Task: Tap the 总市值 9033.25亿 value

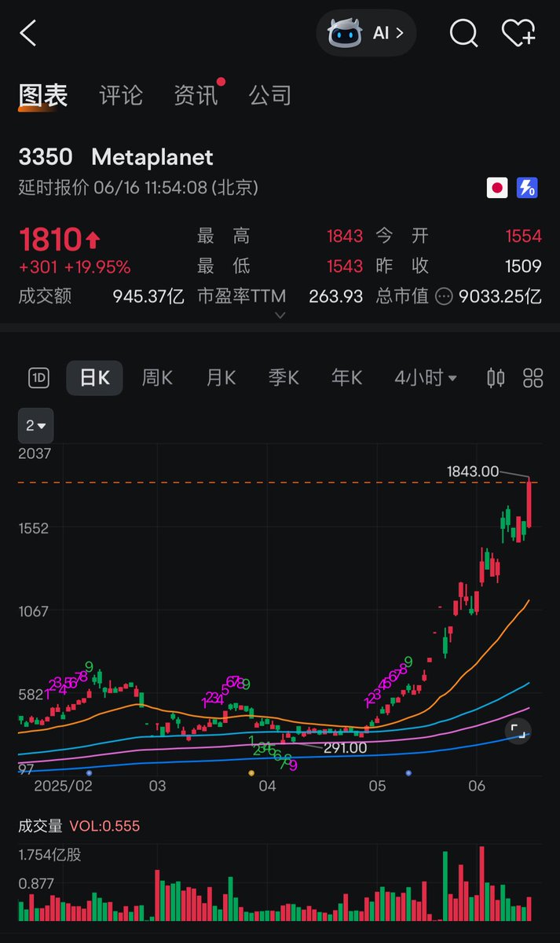Action: [501, 296]
